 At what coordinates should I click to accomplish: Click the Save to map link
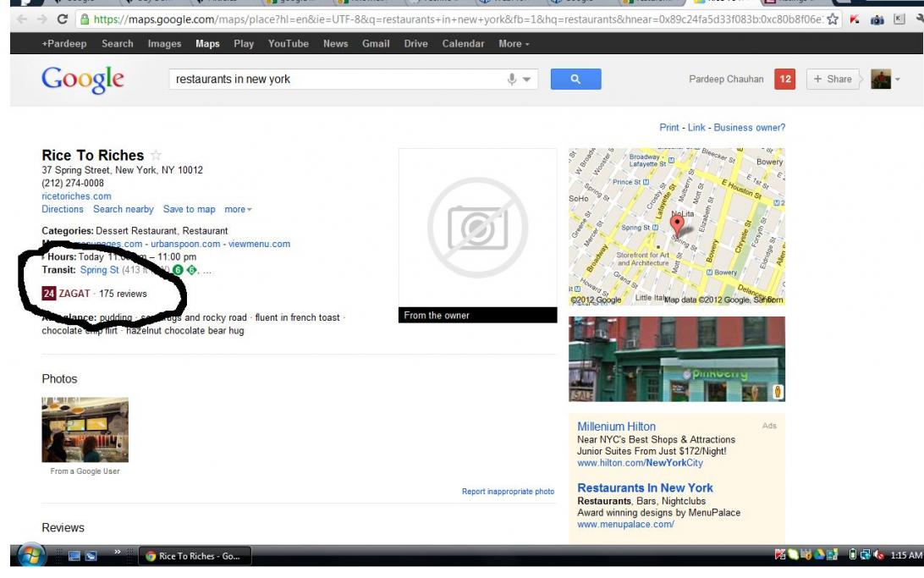[190, 209]
